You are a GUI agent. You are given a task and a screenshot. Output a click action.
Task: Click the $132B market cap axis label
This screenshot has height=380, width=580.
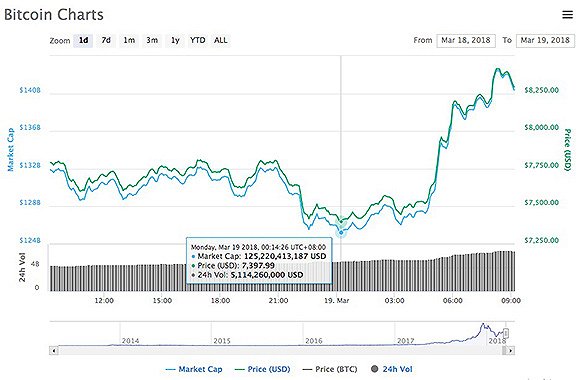tap(30, 165)
